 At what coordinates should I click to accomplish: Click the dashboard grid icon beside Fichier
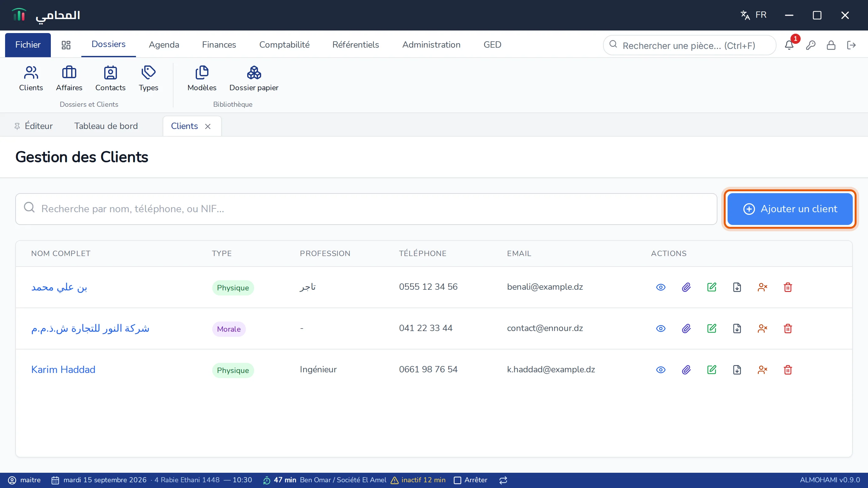(66, 45)
